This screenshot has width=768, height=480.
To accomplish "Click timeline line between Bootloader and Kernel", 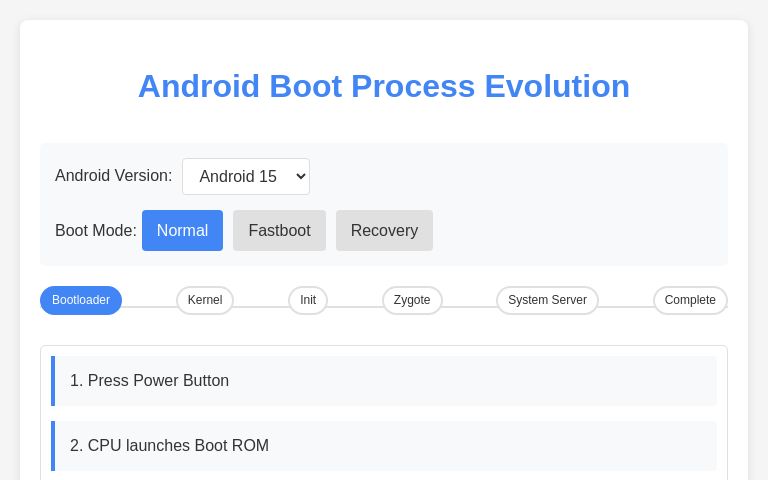I will [x=149, y=306].
